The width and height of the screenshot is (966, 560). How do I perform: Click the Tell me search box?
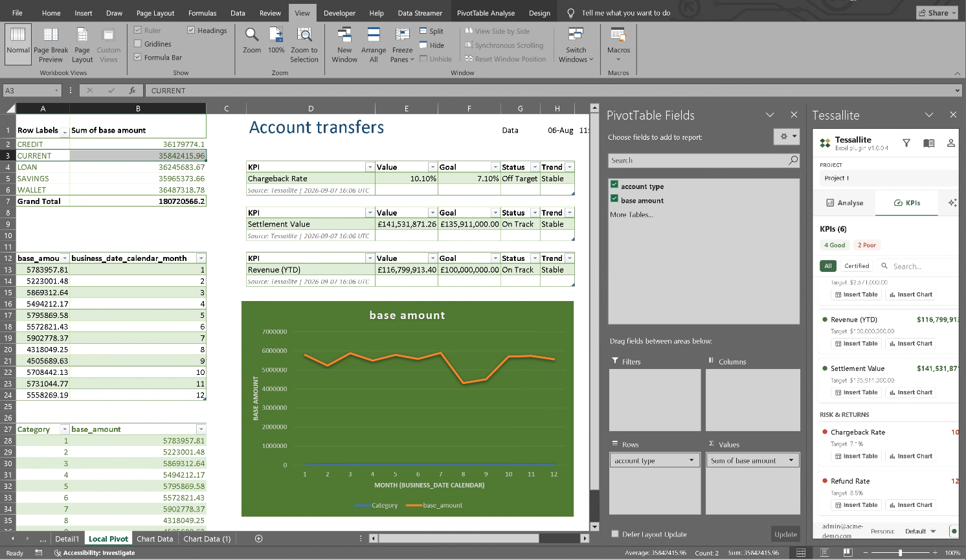(x=625, y=13)
